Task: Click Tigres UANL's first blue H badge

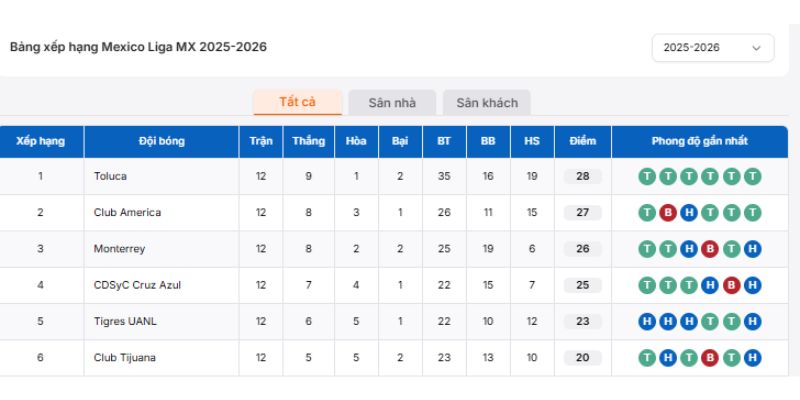Action: pyautogui.click(x=647, y=321)
